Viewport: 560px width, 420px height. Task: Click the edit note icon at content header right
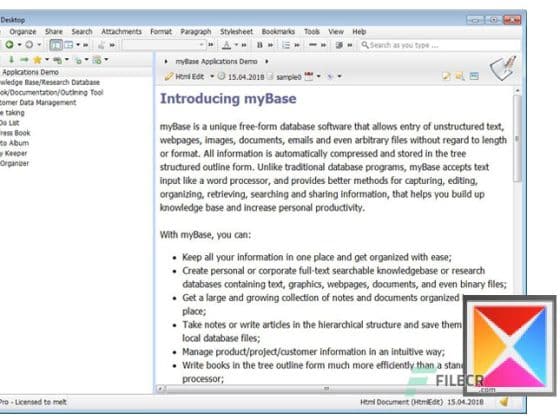(446, 76)
